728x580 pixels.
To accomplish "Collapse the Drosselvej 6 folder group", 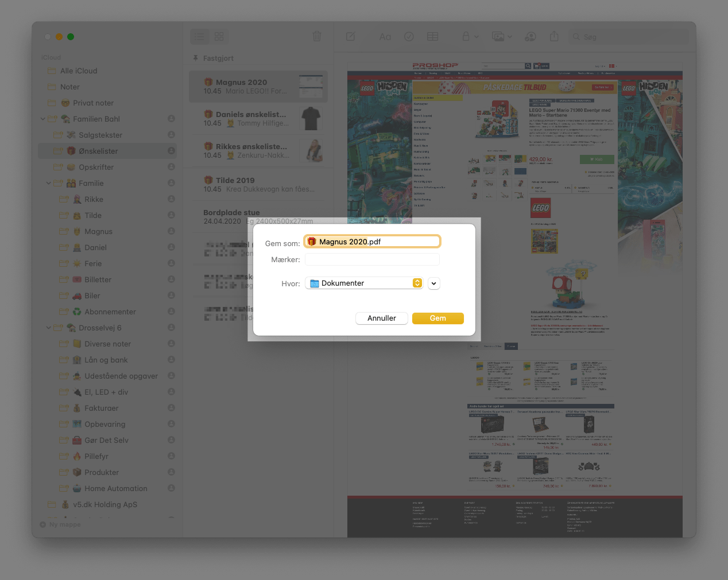I will tap(49, 328).
